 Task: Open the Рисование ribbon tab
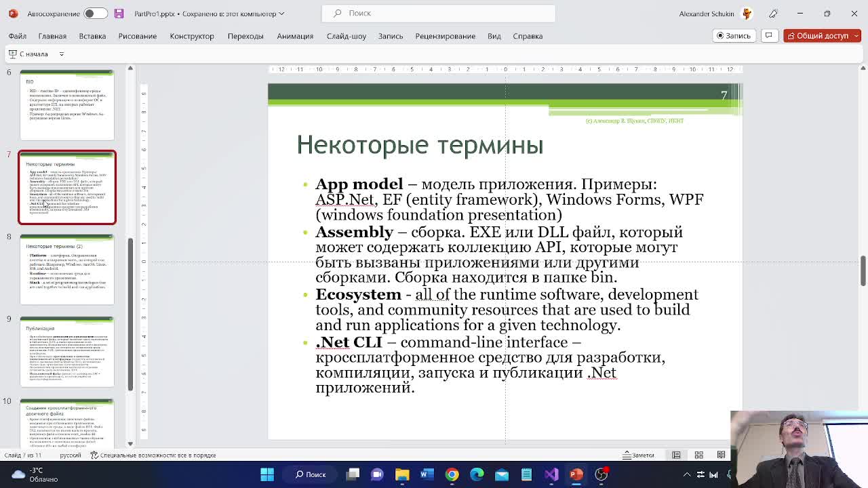137,36
